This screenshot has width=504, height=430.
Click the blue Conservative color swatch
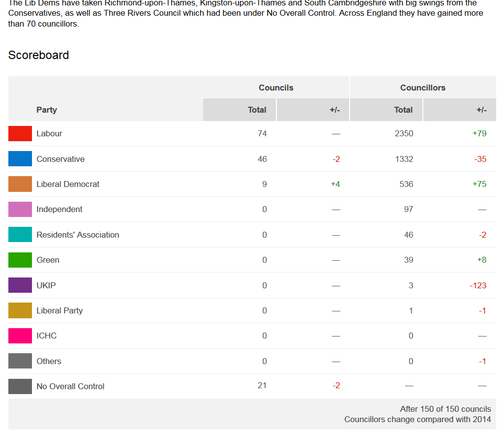(20, 159)
